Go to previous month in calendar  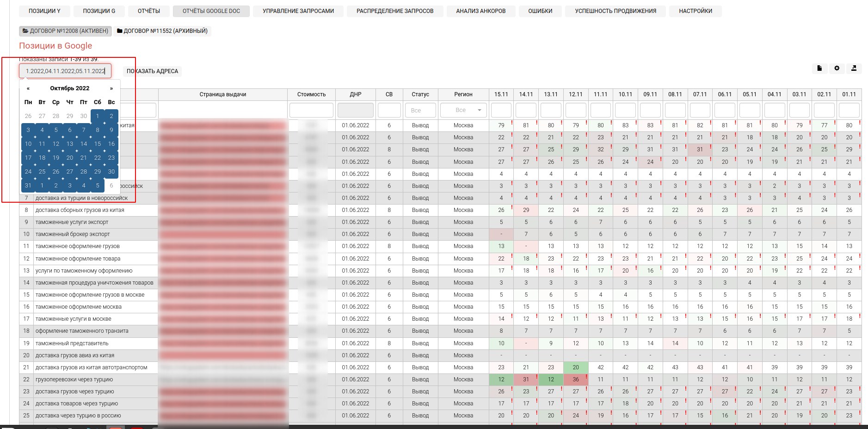(x=28, y=88)
